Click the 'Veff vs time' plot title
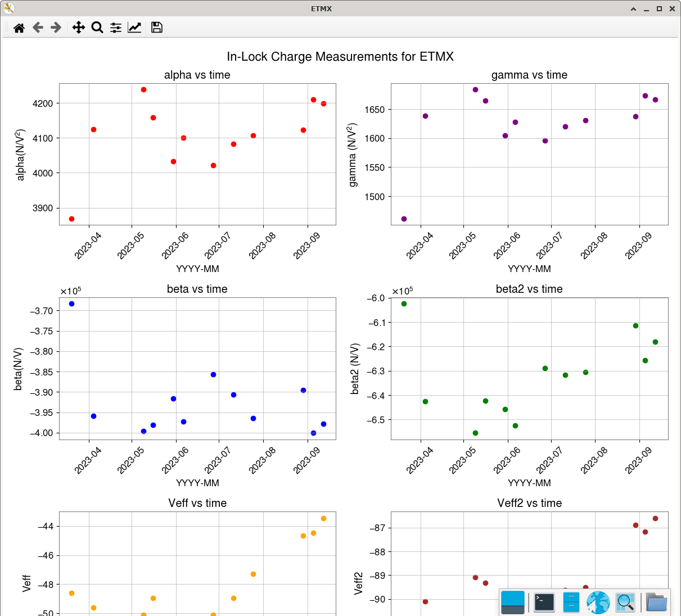Viewport: 681px width, 616px height. (x=197, y=503)
